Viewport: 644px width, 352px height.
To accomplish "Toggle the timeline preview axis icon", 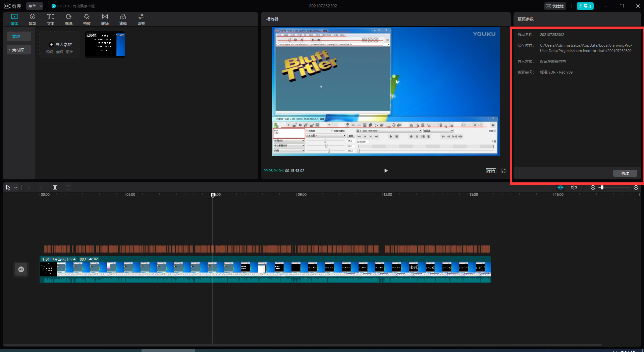I will pos(574,187).
